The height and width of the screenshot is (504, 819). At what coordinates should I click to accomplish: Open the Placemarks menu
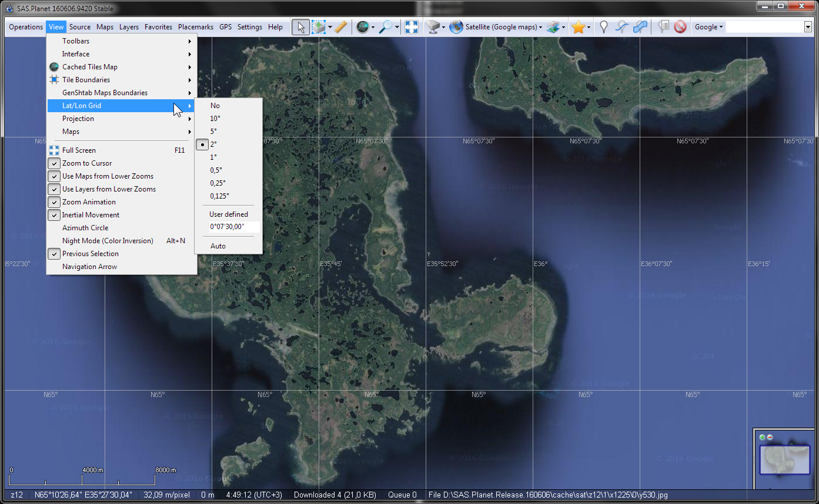pyautogui.click(x=196, y=27)
